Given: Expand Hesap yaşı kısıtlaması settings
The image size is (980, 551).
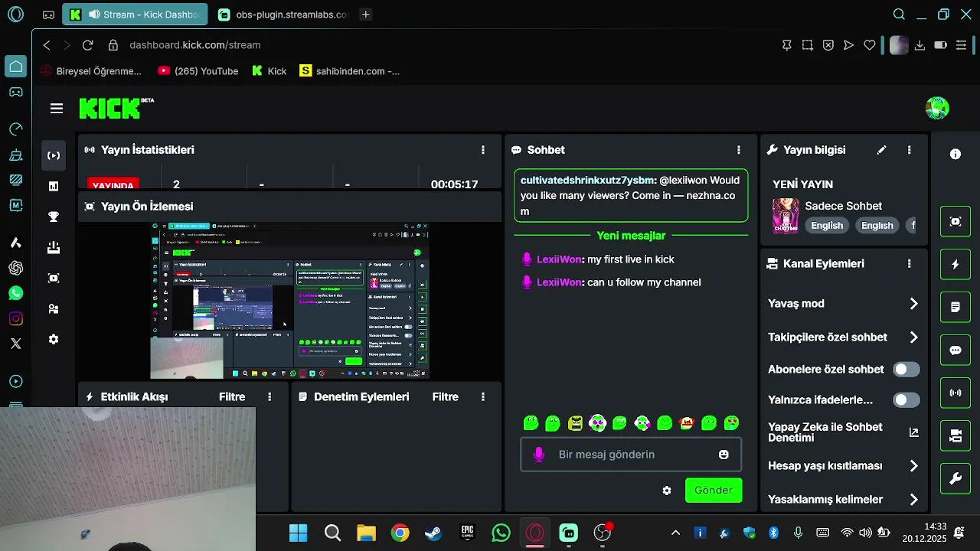Looking at the screenshot, I should [x=913, y=466].
